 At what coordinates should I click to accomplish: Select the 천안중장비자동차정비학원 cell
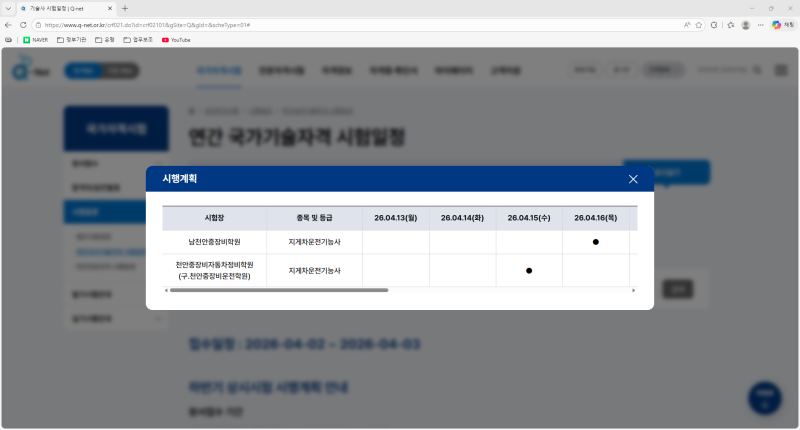click(214, 270)
